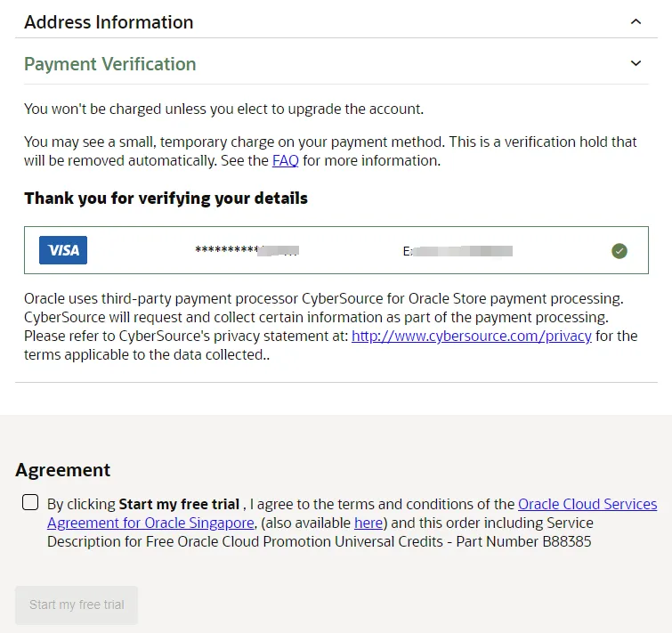The height and width of the screenshot is (633, 672).
Task: Select the verified card details box
Action: 336,250
